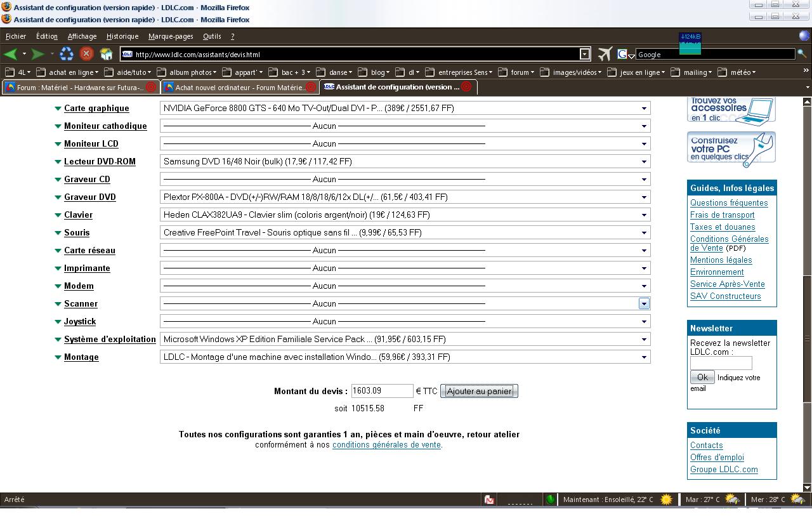Open the Questions fréquentes link
812x516 pixels.
729,203
